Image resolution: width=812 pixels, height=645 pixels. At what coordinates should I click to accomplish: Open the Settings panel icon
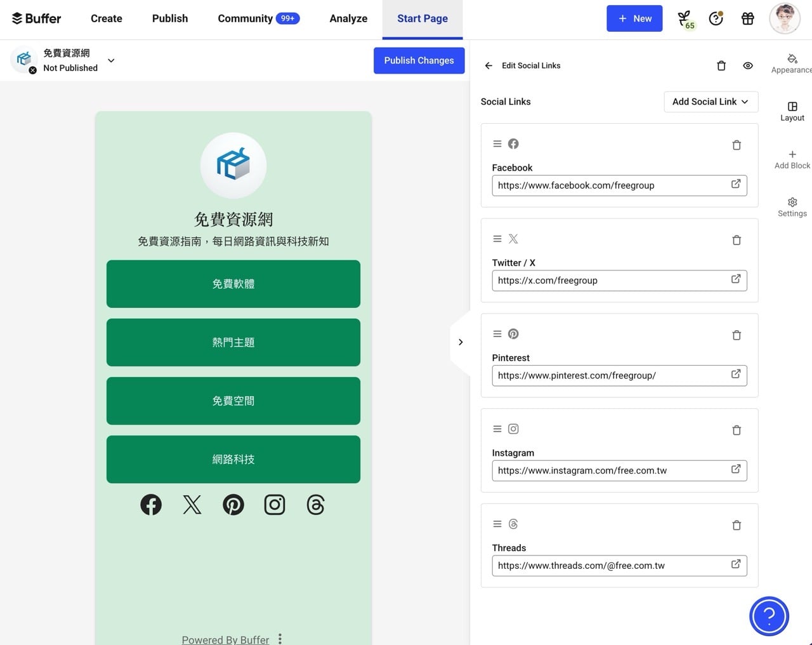[792, 202]
